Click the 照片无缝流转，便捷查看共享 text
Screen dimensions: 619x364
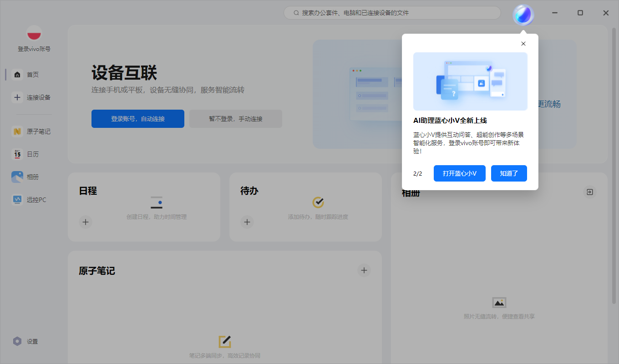(499, 316)
